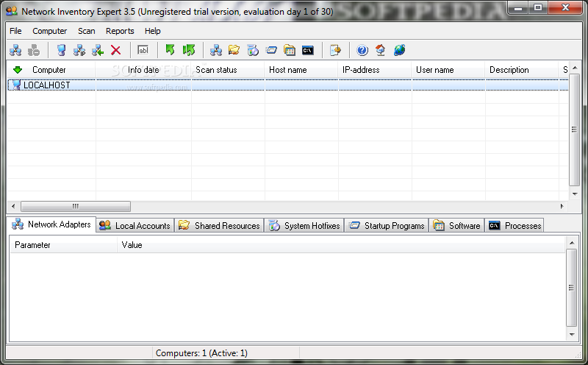Sort by the Description column header
The image size is (588, 365).
click(522, 70)
